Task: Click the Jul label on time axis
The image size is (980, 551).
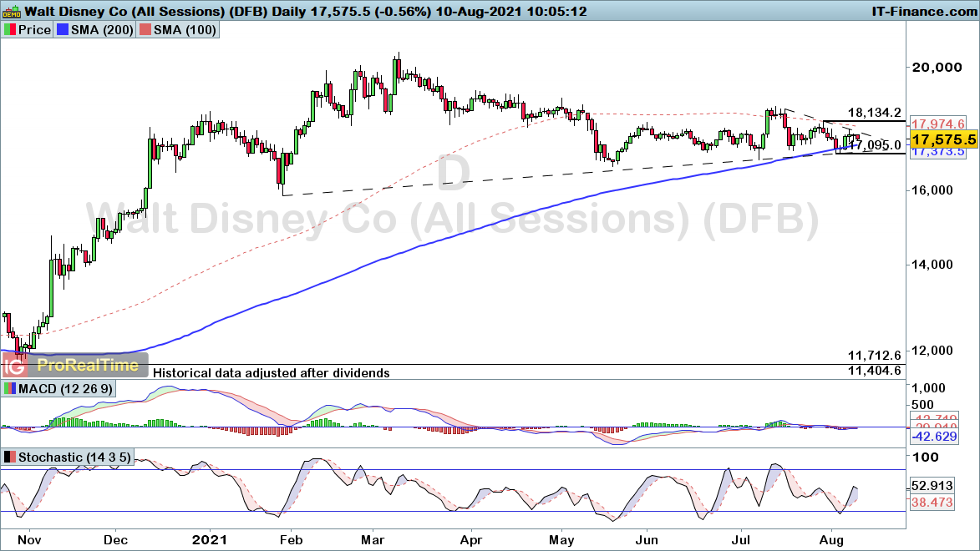Action: (x=740, y=540)
